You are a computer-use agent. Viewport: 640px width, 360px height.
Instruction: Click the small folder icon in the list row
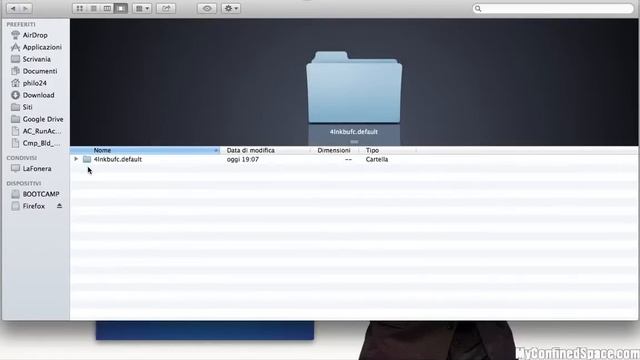[87, 159]
